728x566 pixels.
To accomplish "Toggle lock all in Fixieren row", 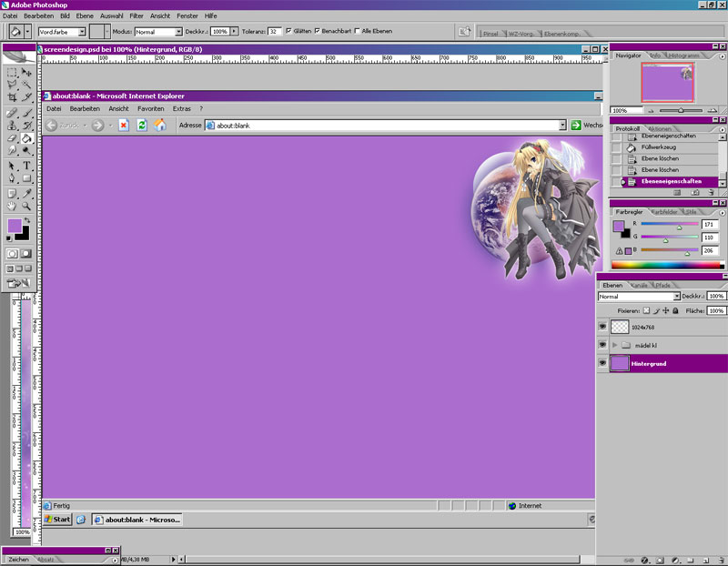I will (x=675, y=310).
